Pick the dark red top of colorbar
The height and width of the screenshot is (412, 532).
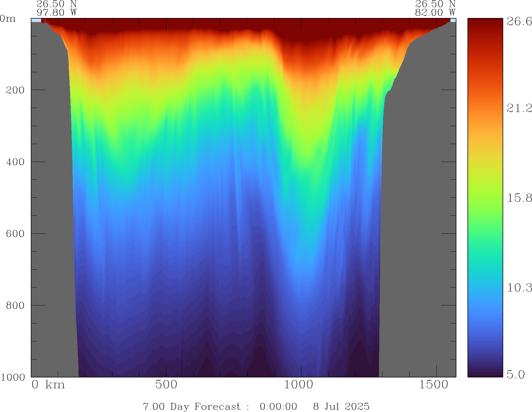(x=485, y=23)
